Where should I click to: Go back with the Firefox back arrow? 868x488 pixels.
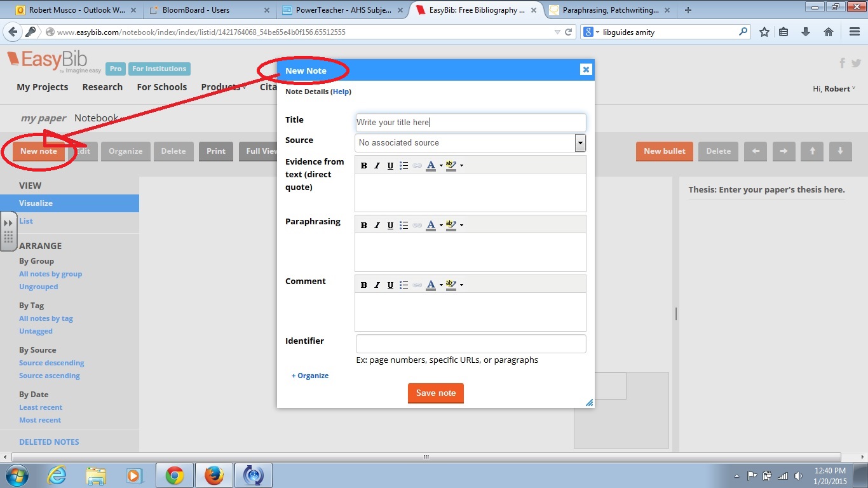tap(13, 32)
